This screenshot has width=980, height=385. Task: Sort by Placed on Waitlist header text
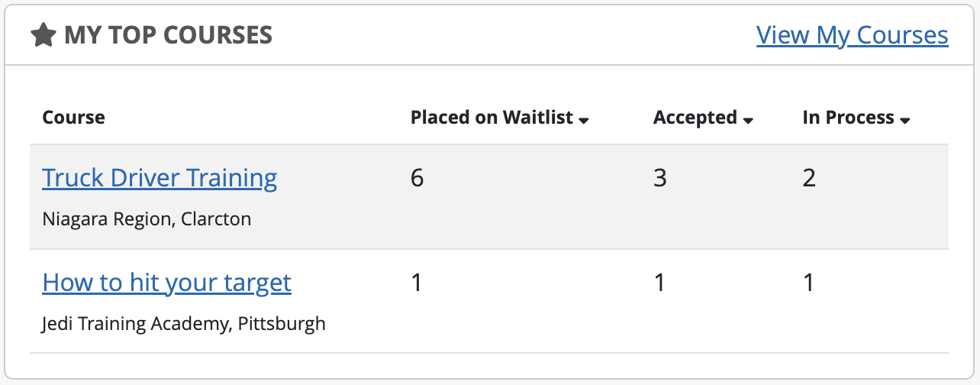[492, 118]
